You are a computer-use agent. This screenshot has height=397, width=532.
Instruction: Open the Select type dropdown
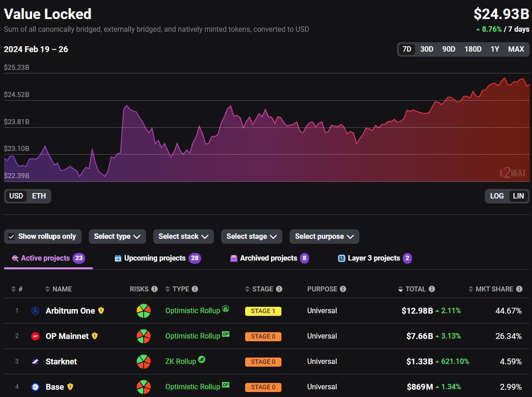(117, 237)
